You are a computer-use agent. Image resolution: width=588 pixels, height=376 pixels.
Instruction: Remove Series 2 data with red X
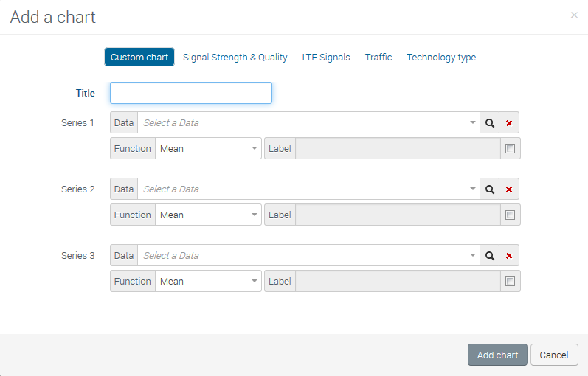(x=509, y=189)
